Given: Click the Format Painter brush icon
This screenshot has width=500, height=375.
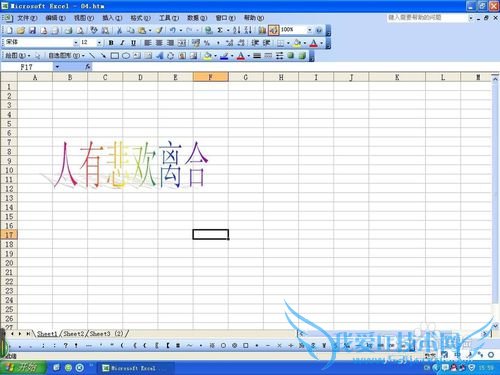Looking at the screenshot, I should pos(160,30).
